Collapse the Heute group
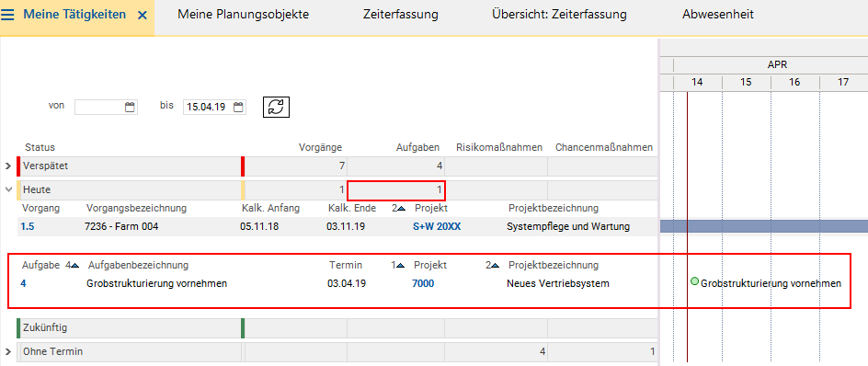This screenshot has width=868, height=366. (7, 189)
